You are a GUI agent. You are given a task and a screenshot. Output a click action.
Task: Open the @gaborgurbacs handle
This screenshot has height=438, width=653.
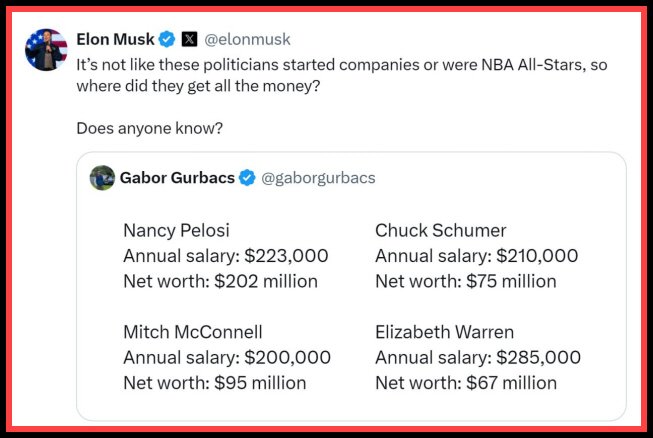pyautogui.click(x=318, y=178)
